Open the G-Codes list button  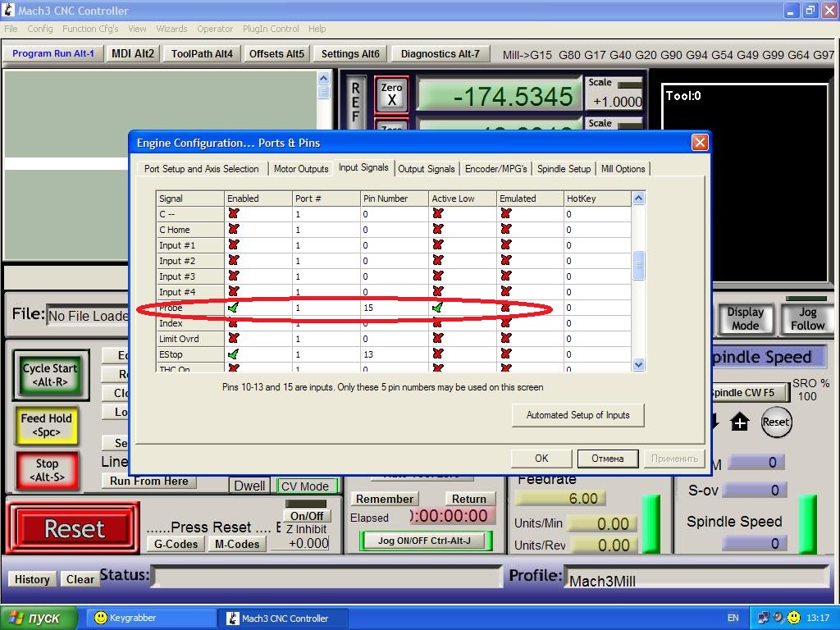(x=176, y=544)
